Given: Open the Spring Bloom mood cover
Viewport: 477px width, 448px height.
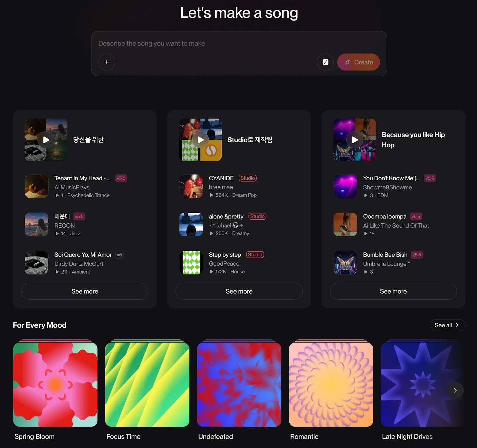Looking at the screenshot, I should coord(55,385).
